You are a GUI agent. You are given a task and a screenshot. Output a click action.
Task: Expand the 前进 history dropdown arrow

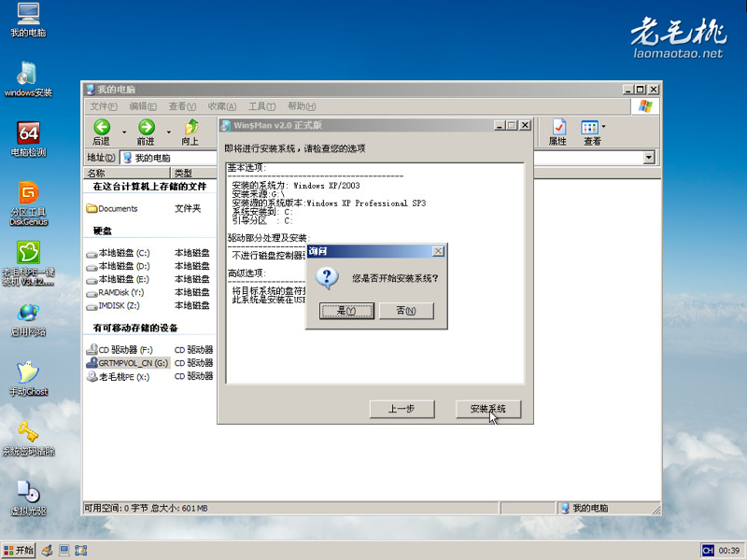coord(169,132)
